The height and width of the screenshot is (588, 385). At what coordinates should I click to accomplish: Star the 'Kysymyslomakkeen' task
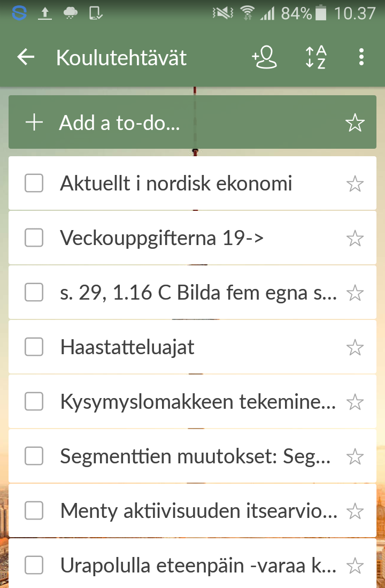tap(355, 402)
